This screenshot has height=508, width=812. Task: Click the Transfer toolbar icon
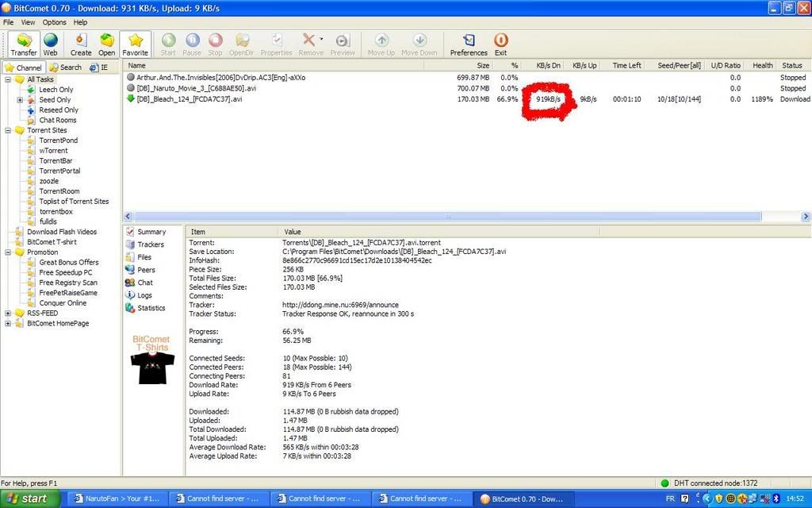(24, 40)
